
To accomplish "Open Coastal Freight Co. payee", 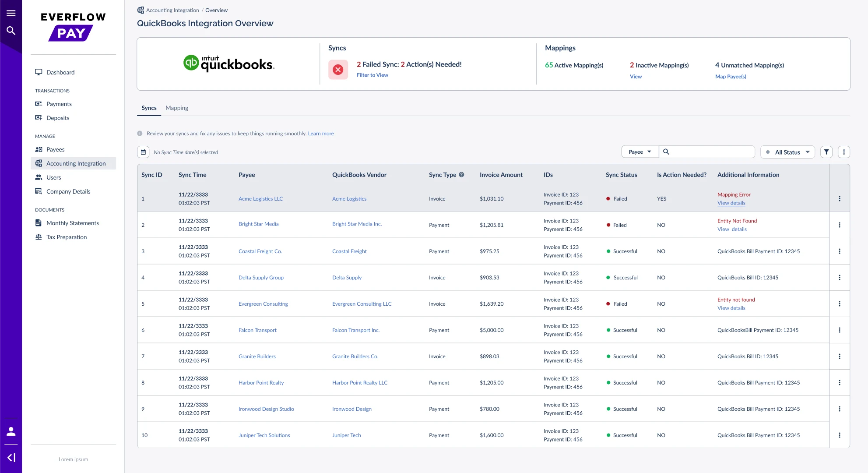I will (x=260, y=251).
